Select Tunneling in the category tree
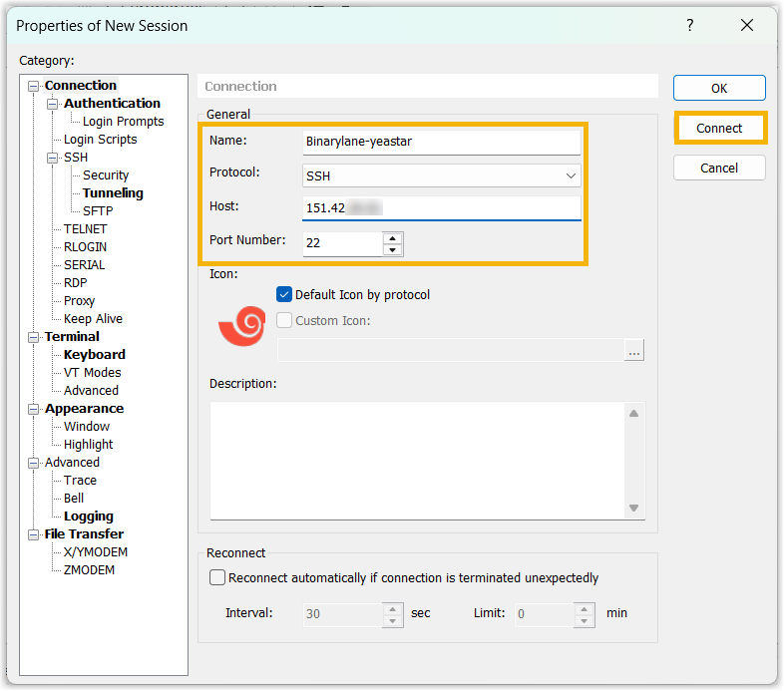The width and height of the screenshot is (784, 691). [x=113, y=193]
